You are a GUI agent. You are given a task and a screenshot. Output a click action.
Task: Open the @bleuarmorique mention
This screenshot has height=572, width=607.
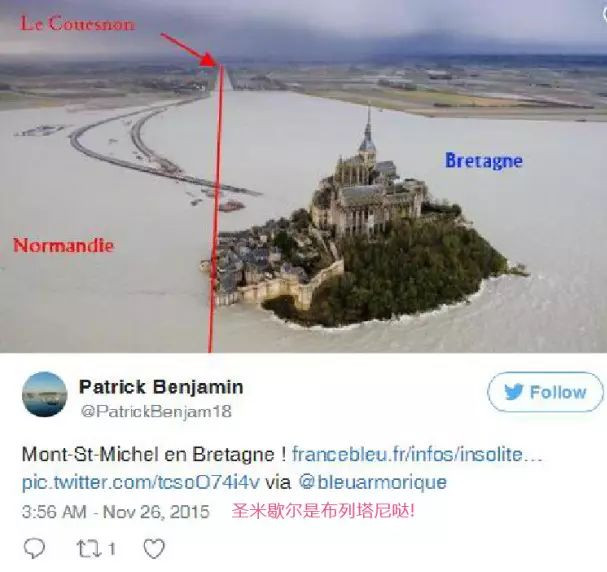click(373, 482)
